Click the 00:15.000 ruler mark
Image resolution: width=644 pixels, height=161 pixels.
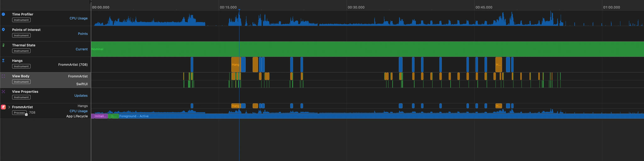pyautogui.click(x=228, y=7)
